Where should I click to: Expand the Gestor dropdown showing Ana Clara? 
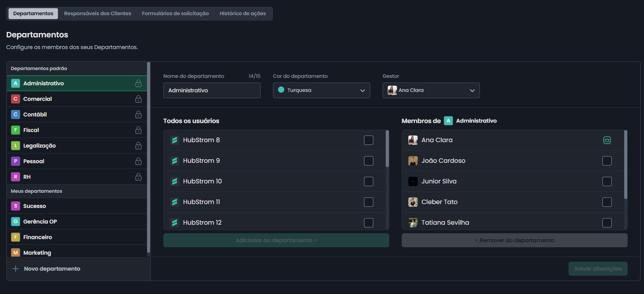[x=431, y=90]
